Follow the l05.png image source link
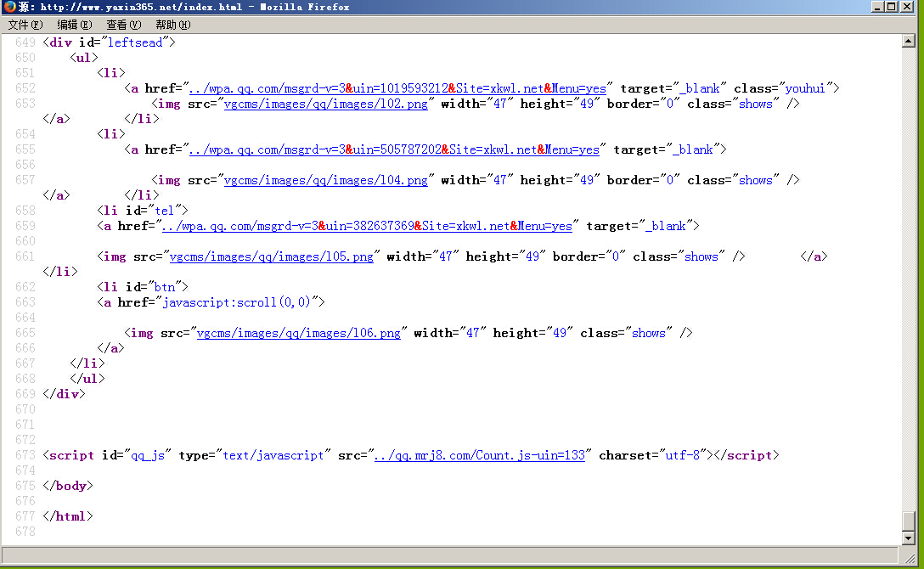 point(271,256)
